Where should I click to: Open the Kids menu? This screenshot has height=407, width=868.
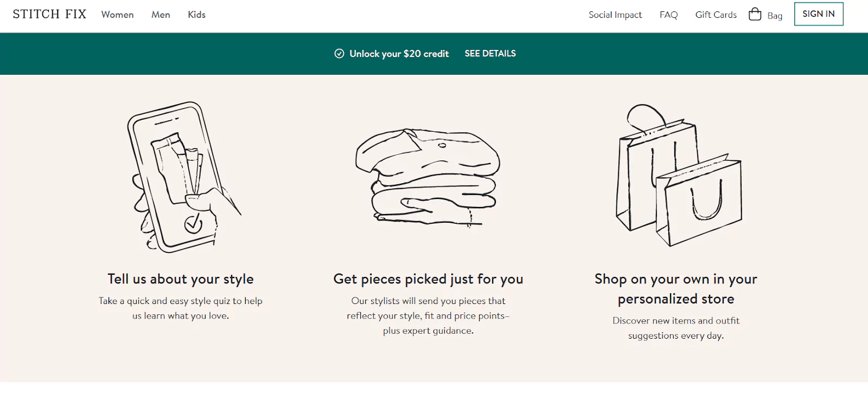tap(196, 15)
